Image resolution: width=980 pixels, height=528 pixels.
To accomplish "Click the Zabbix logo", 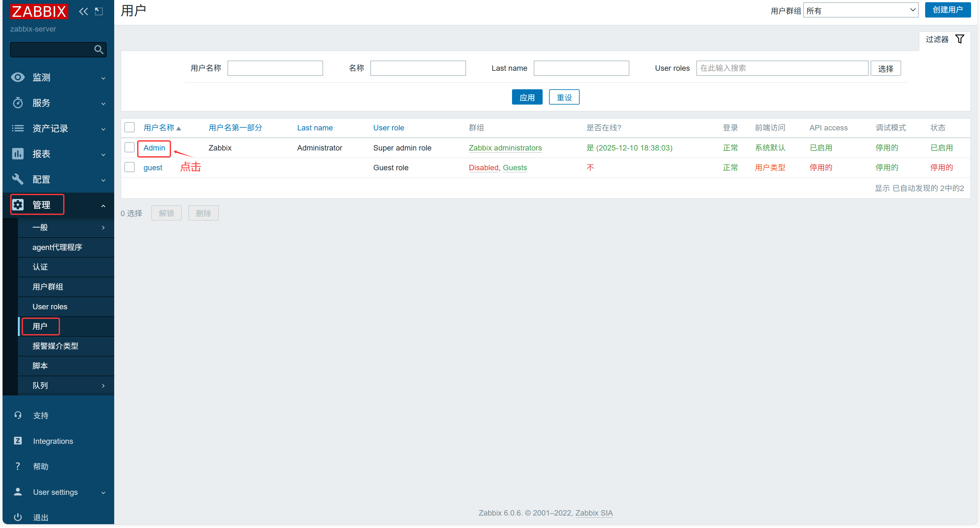I will 39,11.
